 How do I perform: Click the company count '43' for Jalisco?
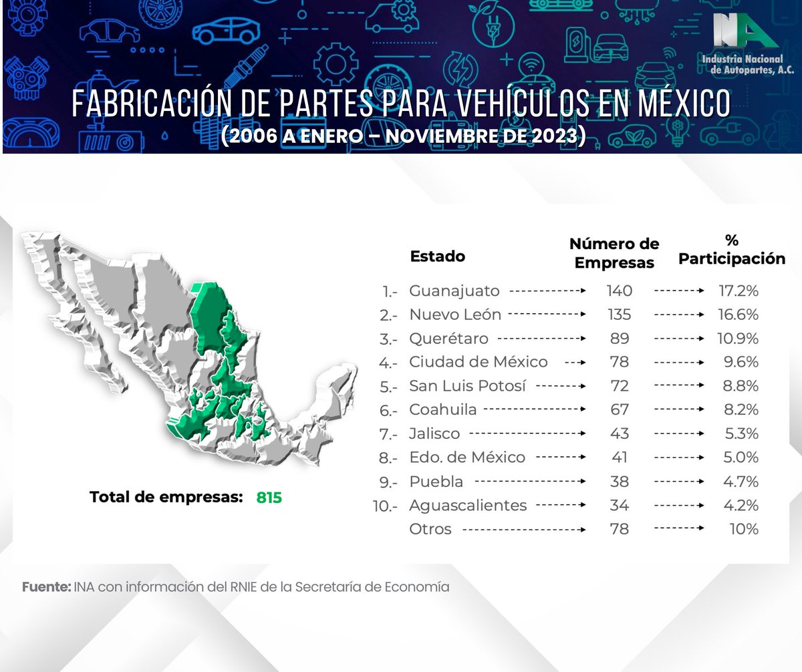(620, 434)
